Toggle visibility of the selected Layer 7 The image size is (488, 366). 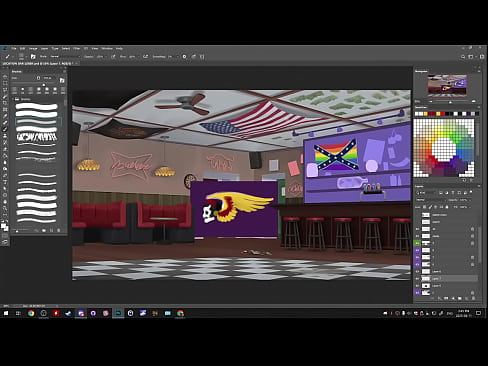417,278
